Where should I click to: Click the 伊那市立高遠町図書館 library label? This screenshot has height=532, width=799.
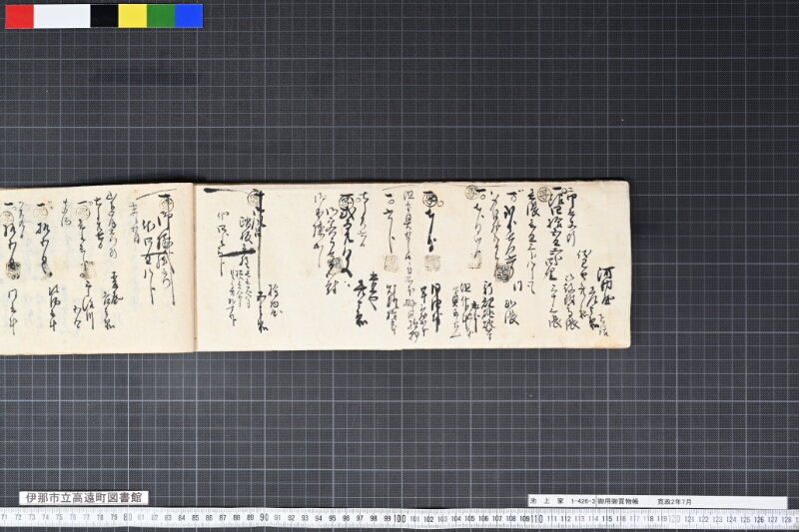(x=84, y=498)
